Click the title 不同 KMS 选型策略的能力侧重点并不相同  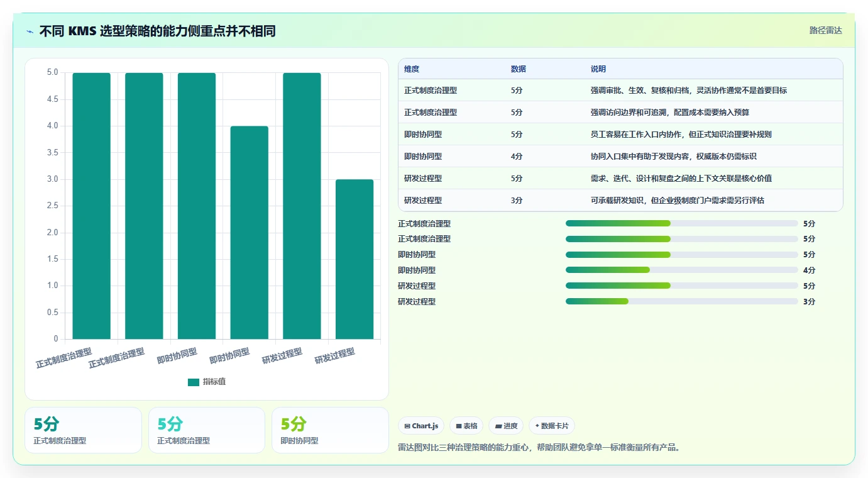(x=157, y=31)
